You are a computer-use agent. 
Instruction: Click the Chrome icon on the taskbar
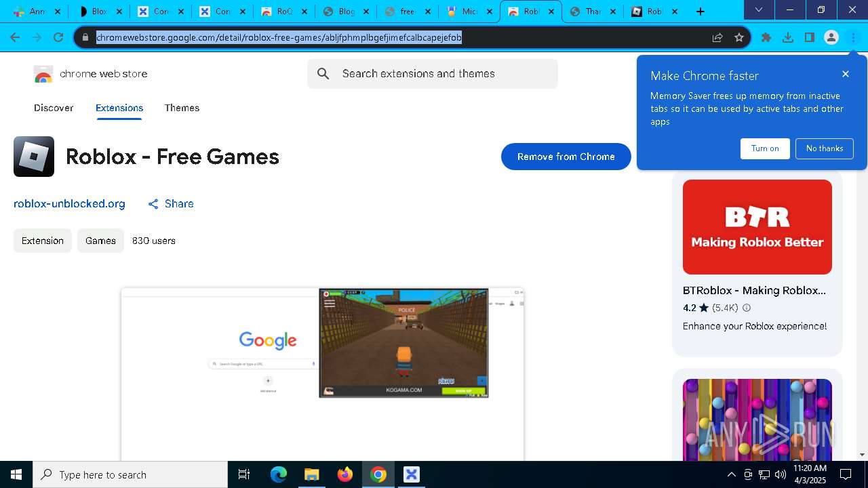[x=378, y=474]
